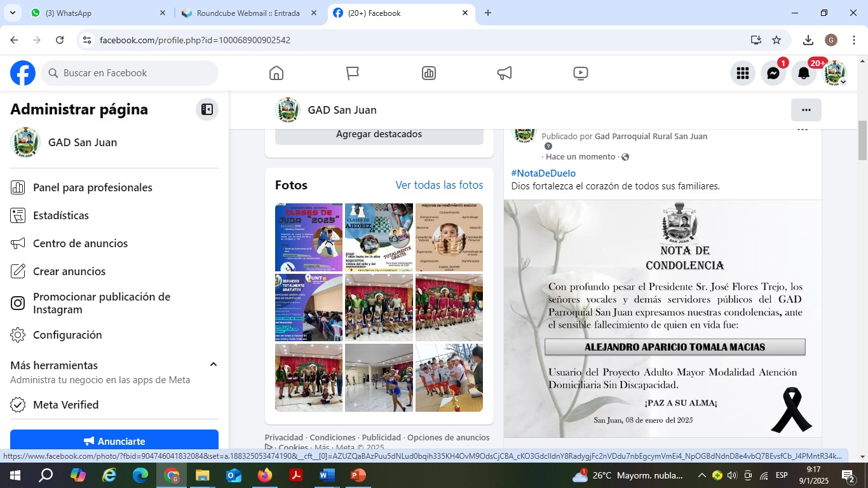Open the Judo classes photo thumbnail
The width and height of the screenshot is (868, 488).
click(309, 237)
